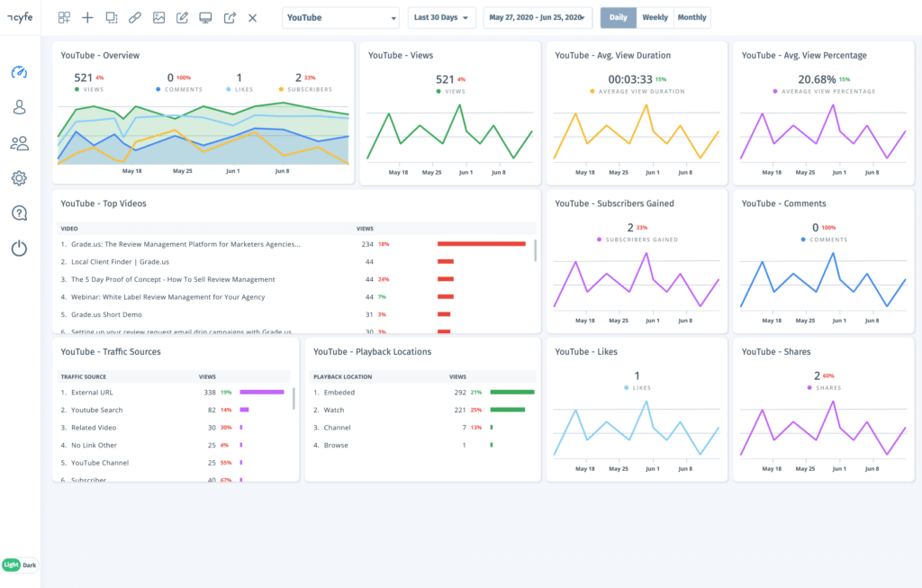Click the Related Video traffic source row
This screenshot has height=588, width=922.
(x=175, y=428)
